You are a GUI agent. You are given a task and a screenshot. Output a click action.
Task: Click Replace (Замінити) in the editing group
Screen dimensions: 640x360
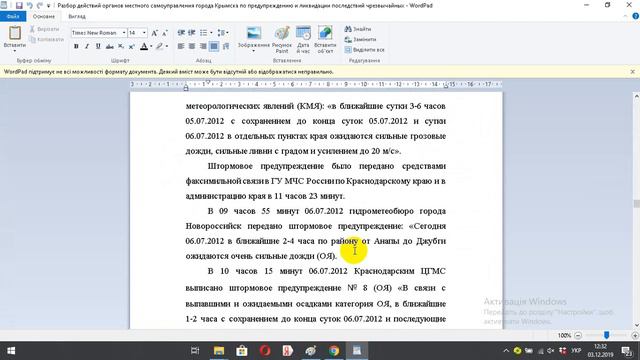tap(360, 40)
